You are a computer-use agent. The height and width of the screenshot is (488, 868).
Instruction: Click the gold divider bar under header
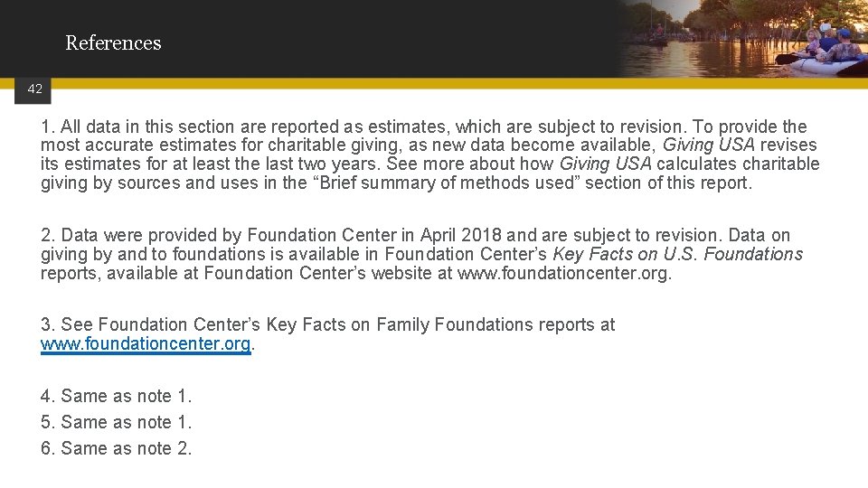452,83
